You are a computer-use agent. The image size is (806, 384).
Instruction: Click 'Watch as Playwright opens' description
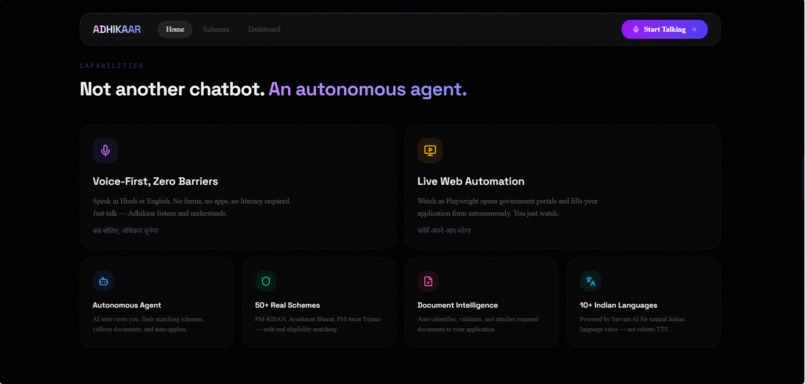(x=508, y=207)
